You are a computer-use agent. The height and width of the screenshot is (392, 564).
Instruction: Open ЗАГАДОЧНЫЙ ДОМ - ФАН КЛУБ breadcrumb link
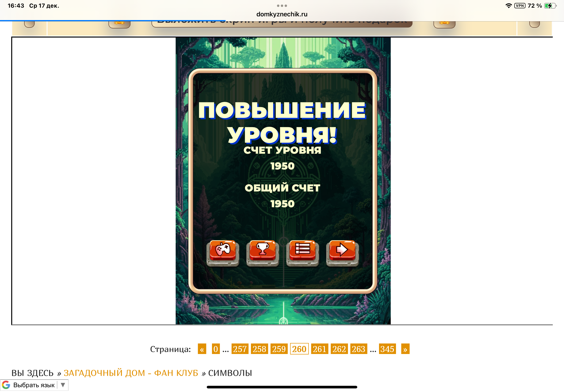[131, 373]
